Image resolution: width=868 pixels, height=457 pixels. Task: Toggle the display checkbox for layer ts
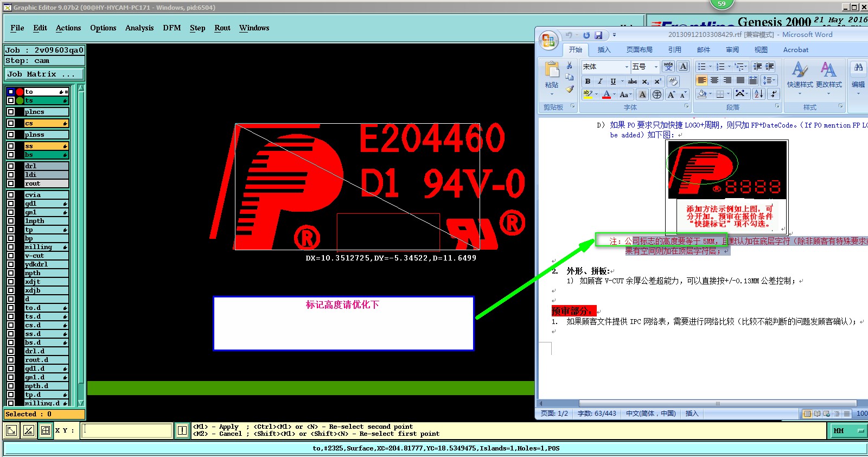pyautogui.click(x=11, y=100)
